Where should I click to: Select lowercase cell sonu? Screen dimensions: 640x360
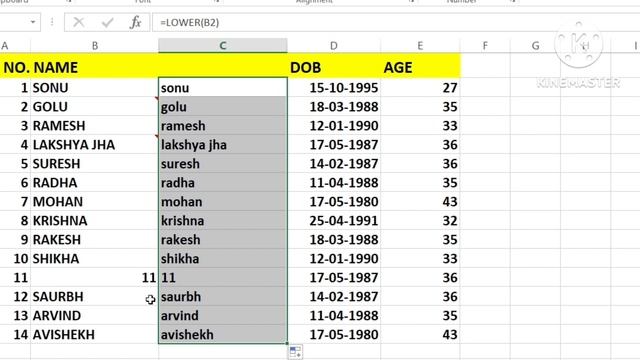(223, 87)
